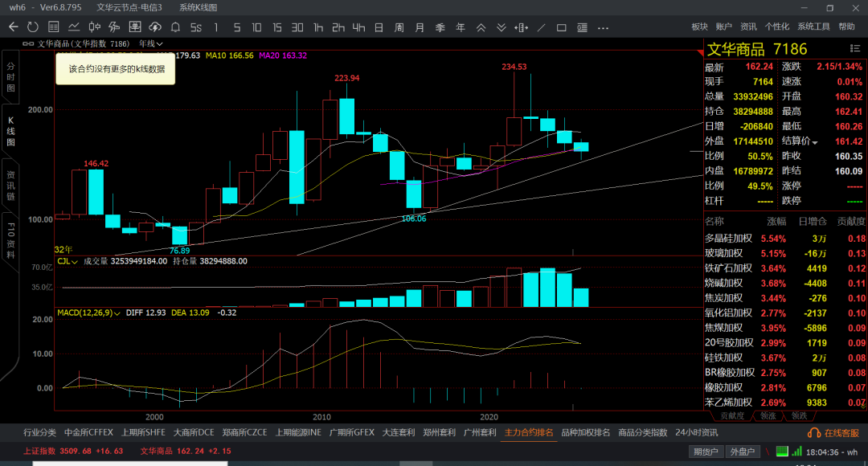
Task: Click the double up-arrow previous contract icon
Action: 481,27
